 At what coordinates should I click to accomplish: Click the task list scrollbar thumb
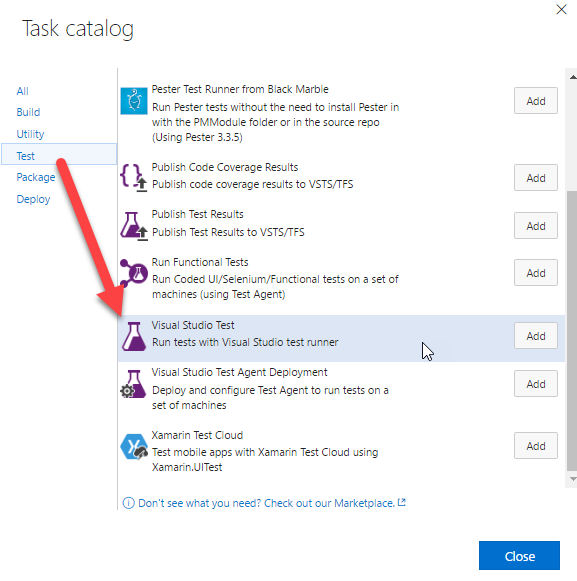tap(572, 330)
